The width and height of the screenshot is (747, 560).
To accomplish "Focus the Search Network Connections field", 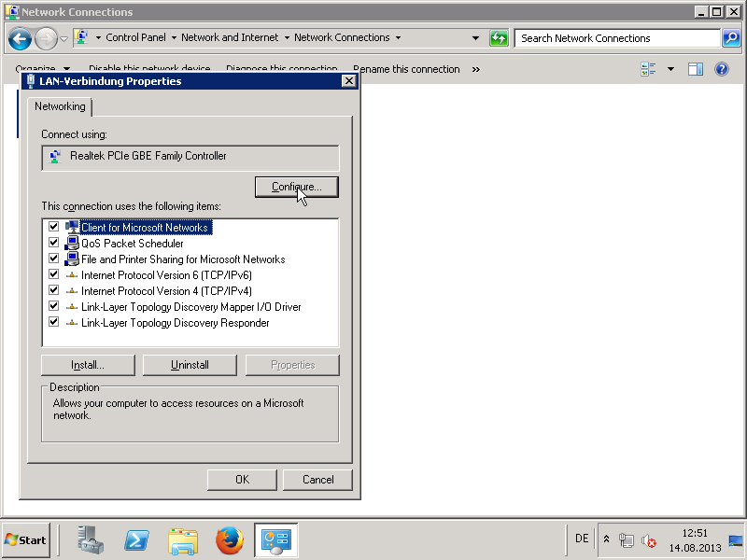I will tap(617, 38).
